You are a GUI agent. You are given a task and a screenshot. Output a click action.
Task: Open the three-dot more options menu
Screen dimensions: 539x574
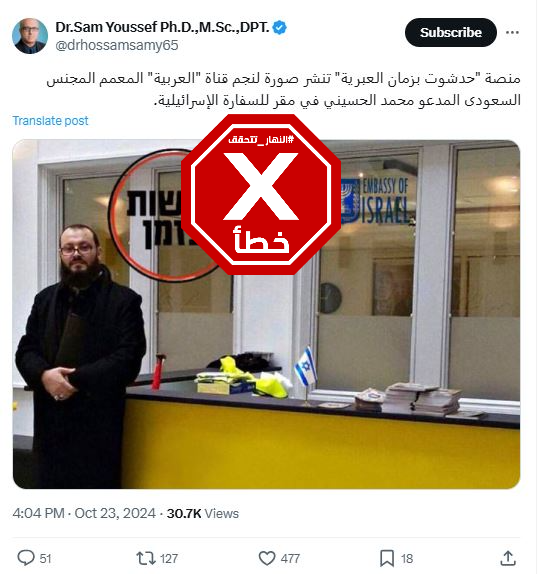click(x=512, y=33)
